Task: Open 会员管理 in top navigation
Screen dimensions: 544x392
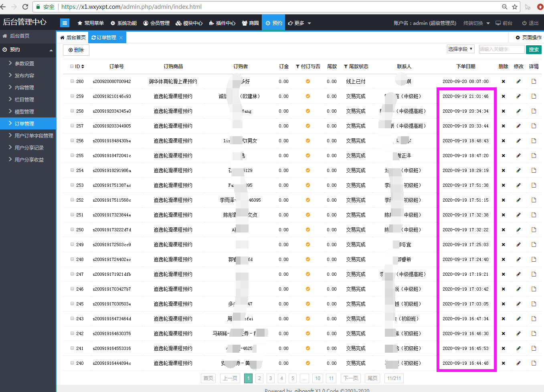Action: coord(156,23)
